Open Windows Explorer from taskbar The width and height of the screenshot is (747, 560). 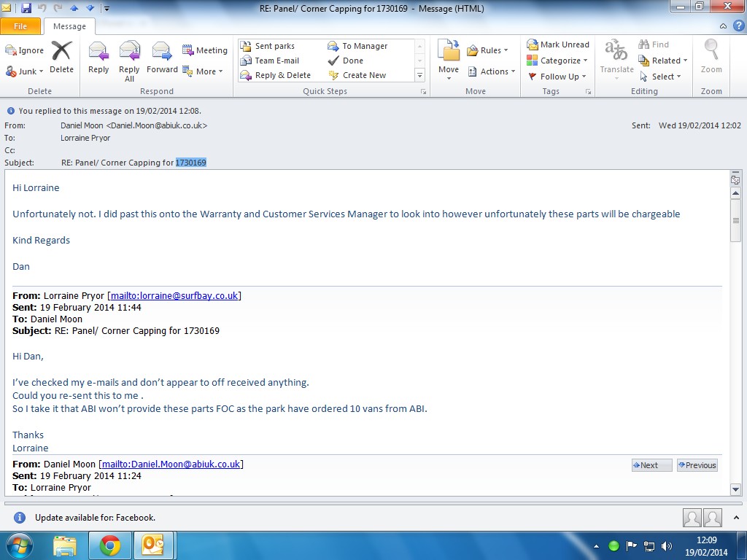coord(65,546)
